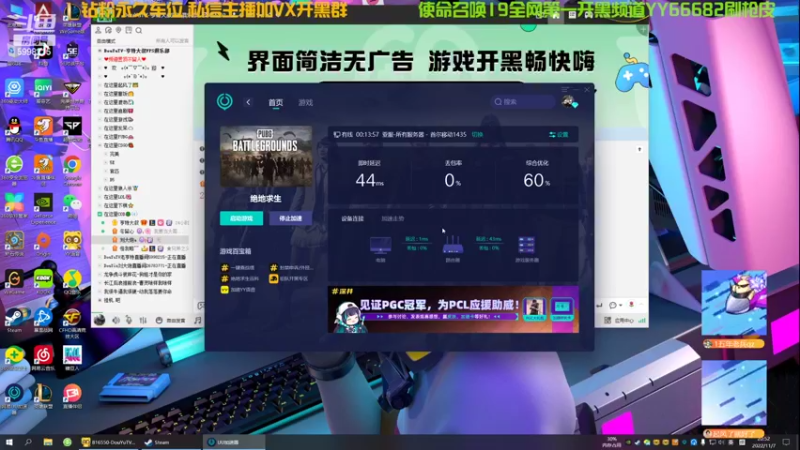Toggle YY speaker volume icon

point(116,320)
